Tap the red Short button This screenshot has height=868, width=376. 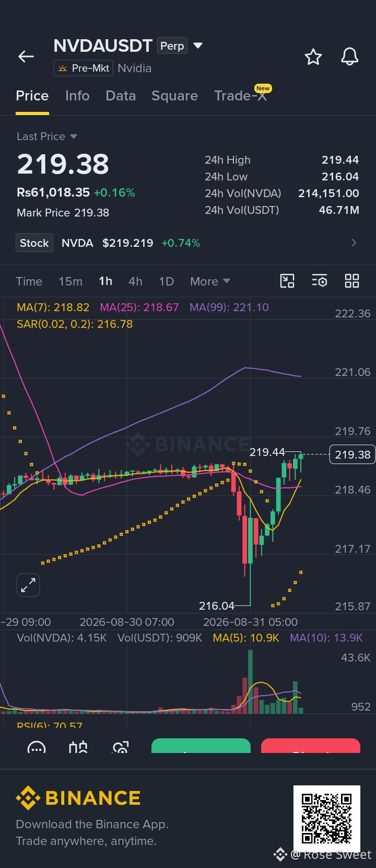[x=311, y=746]
